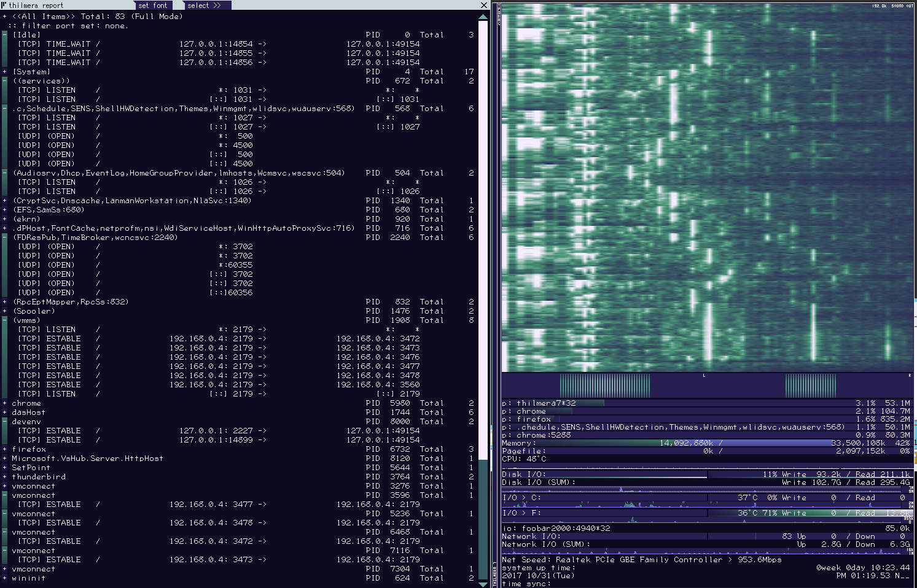Screen dimensions: 917x588
Task: Open the set font tab
Action: coord(153,6)
